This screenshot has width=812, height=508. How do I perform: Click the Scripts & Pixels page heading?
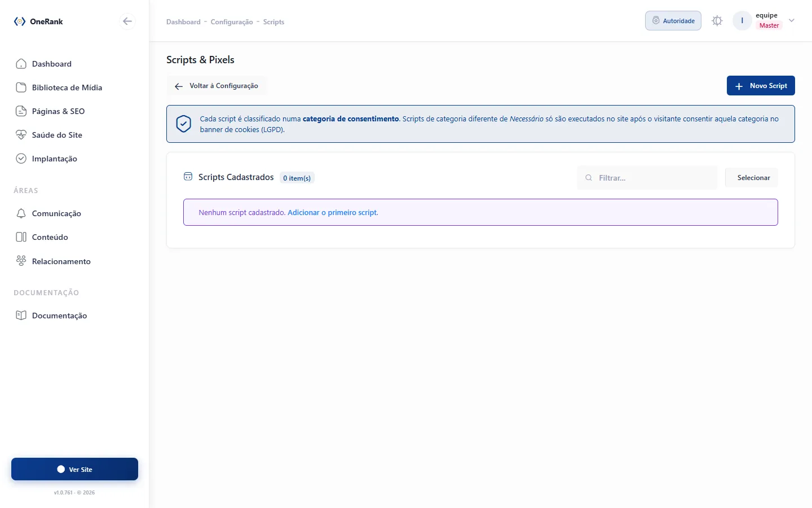200,60
